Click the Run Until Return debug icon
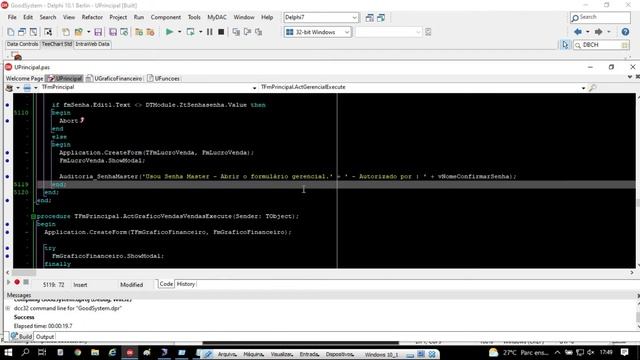This screenshot has height=360, width=640. (258, 32)
